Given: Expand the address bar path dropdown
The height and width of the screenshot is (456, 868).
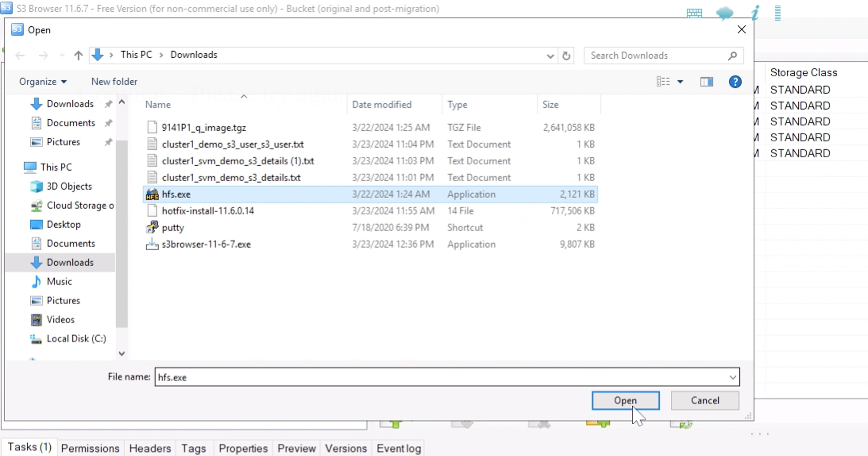Looking at the screenshot, I should [550, 54].
